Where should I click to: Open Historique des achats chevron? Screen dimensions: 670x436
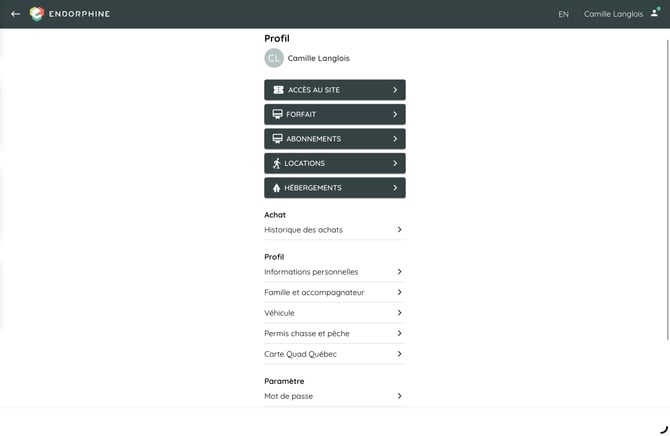click(399, 230)
